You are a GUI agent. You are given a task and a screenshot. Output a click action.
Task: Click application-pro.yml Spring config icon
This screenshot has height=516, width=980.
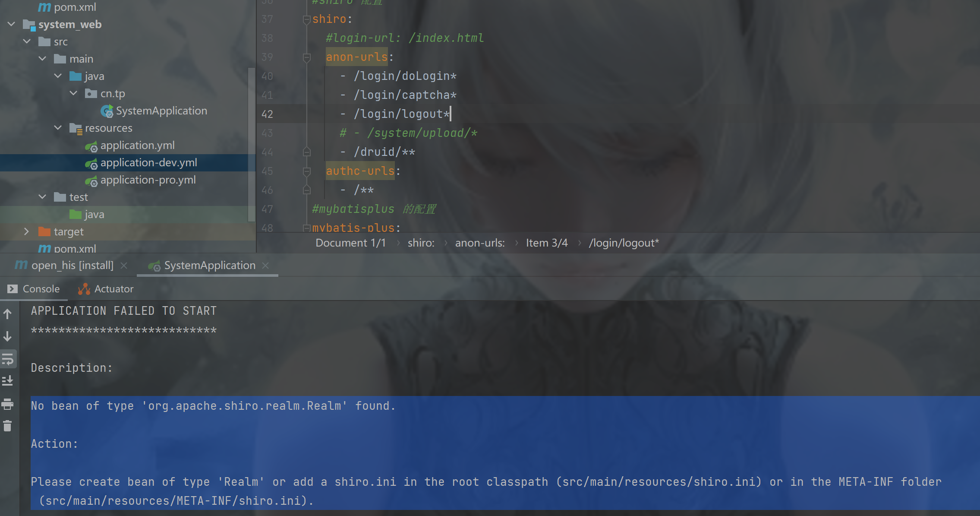[91, 181]
